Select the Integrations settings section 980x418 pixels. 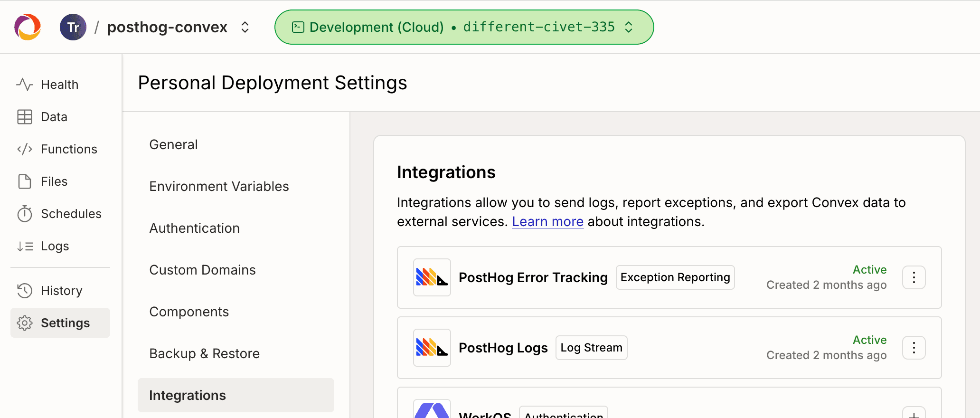point(236,395)
